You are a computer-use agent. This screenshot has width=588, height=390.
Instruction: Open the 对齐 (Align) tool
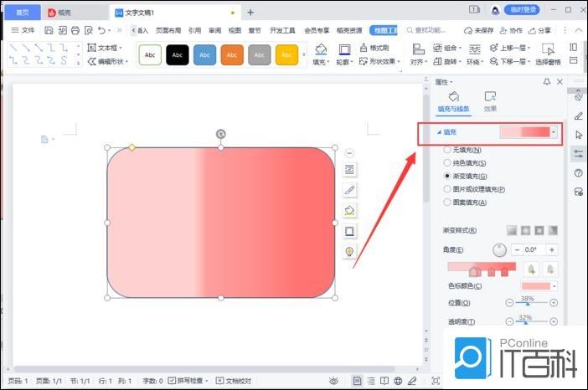pyautogui.click(x=418, y=54)
